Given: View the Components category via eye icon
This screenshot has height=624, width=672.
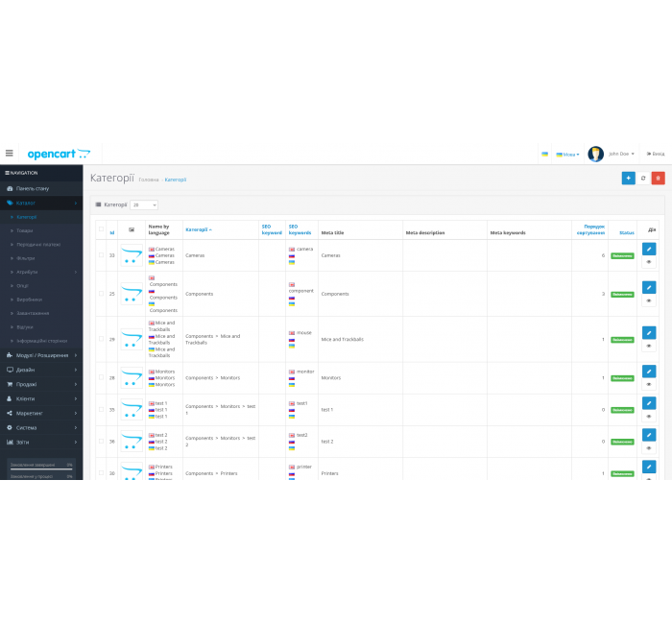Looking at the screenshot, I should [649, 300].
